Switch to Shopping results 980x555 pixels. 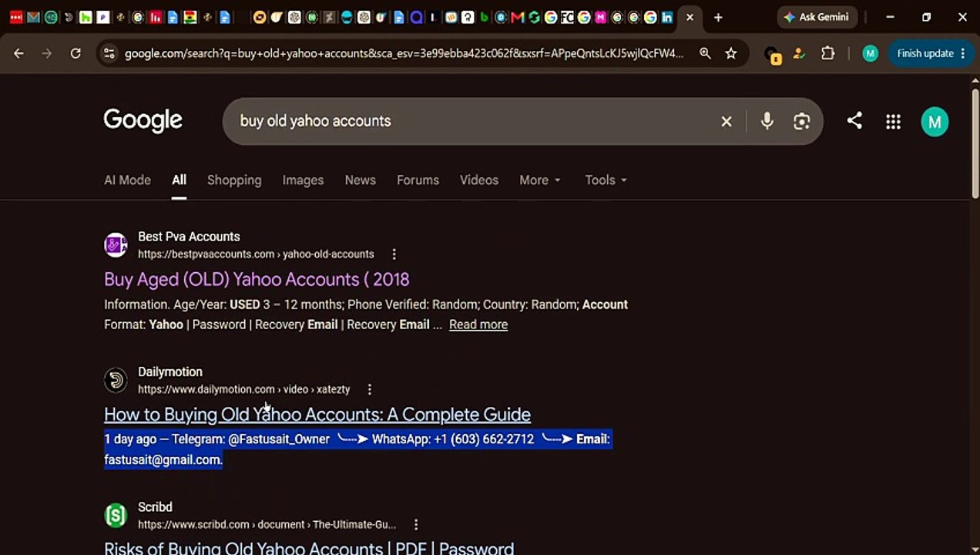(234, 180)
